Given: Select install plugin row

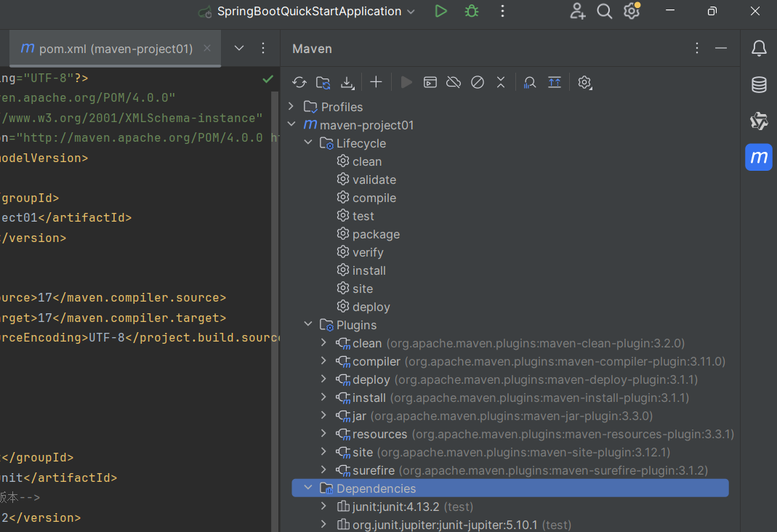Looking at the screenshot, I should click(x=510, y=398).
